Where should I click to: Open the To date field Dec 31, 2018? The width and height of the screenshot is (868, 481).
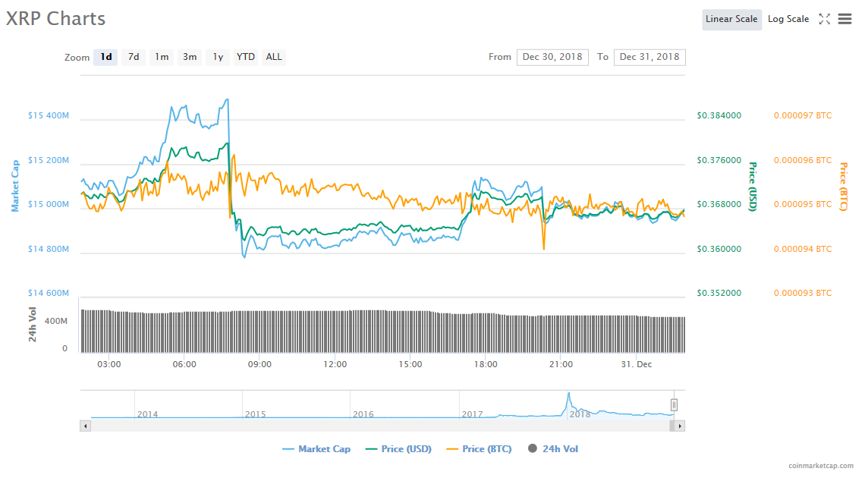pyautogui.click(x=649, y=57)
